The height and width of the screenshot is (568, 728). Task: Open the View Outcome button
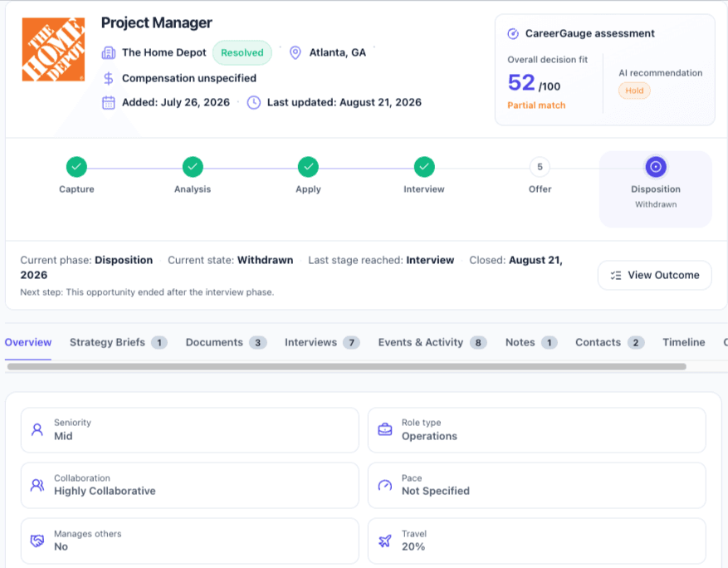[655, 276]
